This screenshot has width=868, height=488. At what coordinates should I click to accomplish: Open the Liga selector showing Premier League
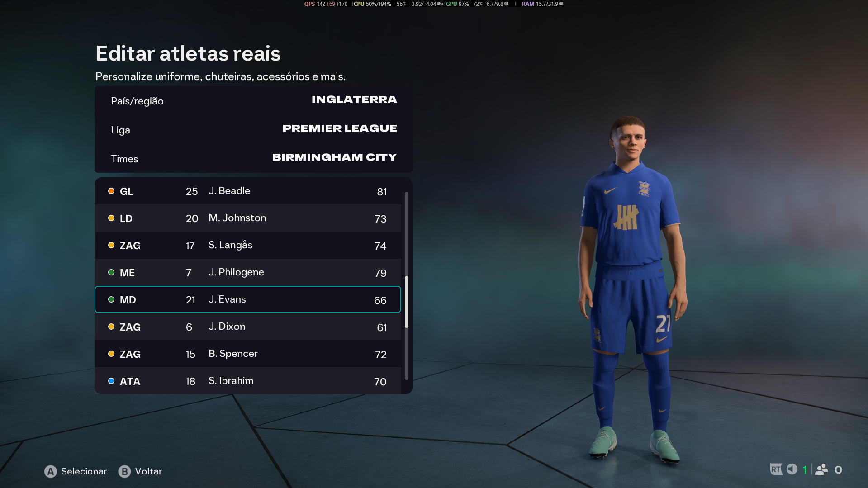pyautogui.click(x=253, y=130)
